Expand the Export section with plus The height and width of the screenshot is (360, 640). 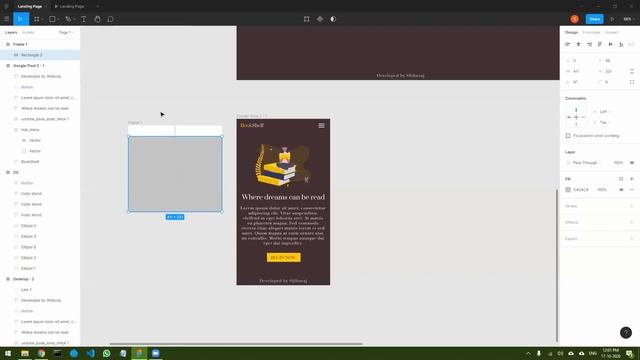632,239
